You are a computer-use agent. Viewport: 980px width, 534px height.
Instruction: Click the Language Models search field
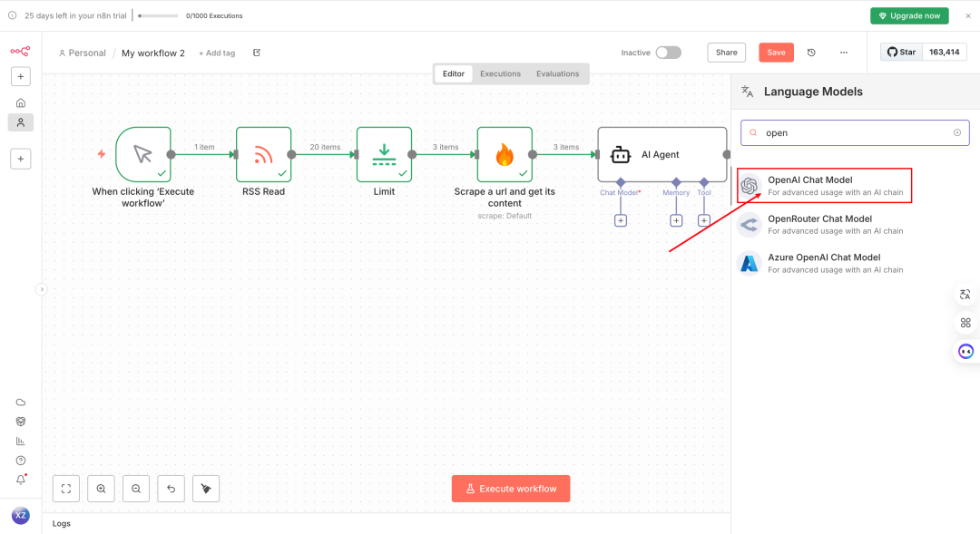(x=855, y=133)
